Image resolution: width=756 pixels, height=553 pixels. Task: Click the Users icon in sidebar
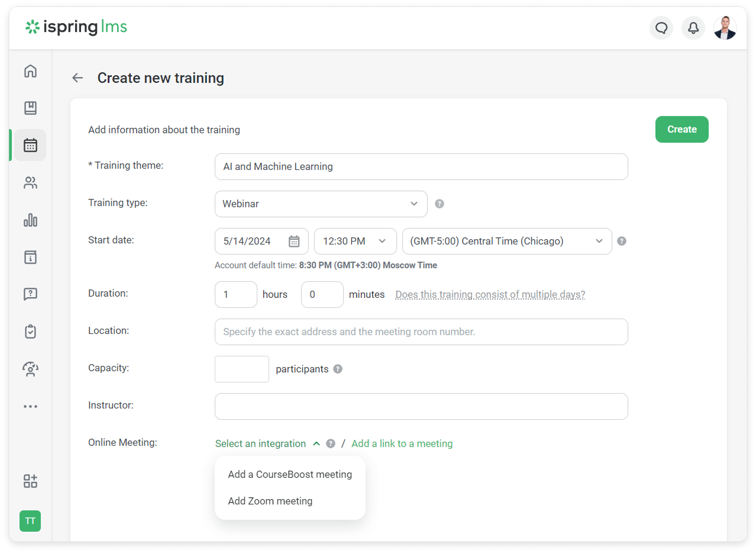pos(30,183)
